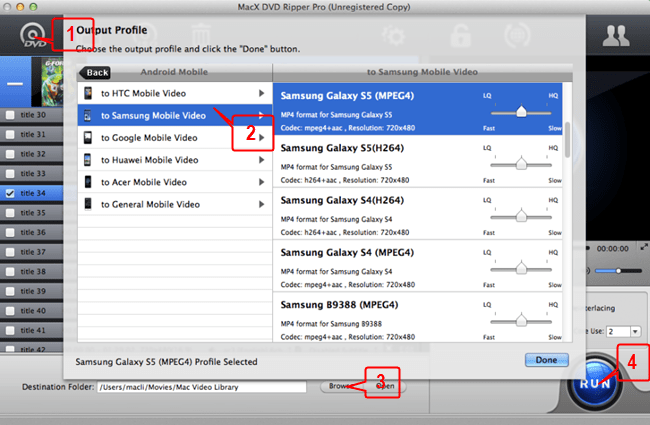The height and width of the screenshot is (425, 650).
Task: Check the title 36 checkbox
Action: [x=10, y=232]
